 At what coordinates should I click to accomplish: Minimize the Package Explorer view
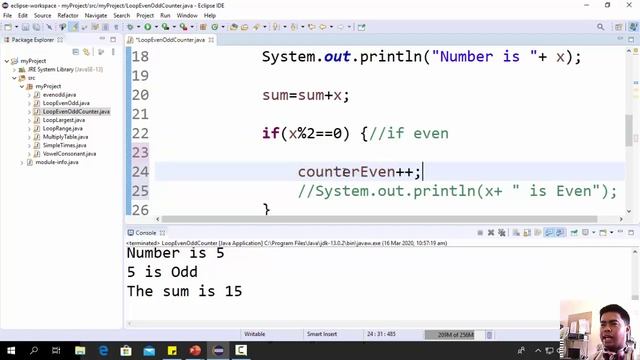pyautogui.click(x=102, y=39)
